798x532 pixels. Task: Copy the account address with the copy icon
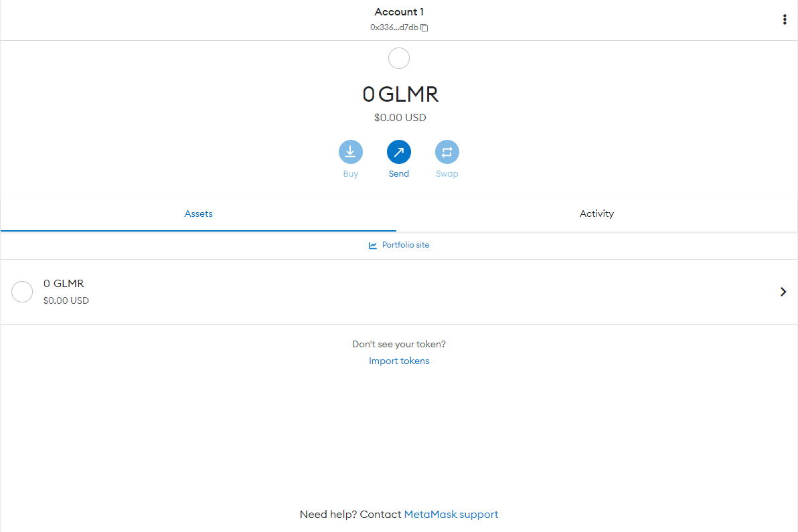pos(424,27)
